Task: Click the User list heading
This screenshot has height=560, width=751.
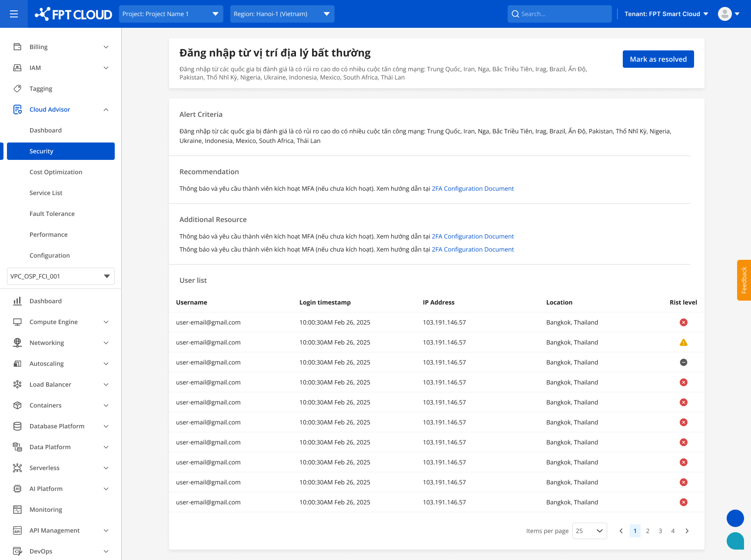Action: (193, 280)
